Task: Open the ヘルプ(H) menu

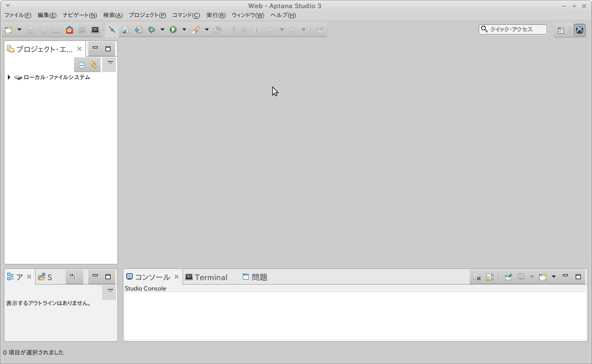Action: tap(283, 15)
